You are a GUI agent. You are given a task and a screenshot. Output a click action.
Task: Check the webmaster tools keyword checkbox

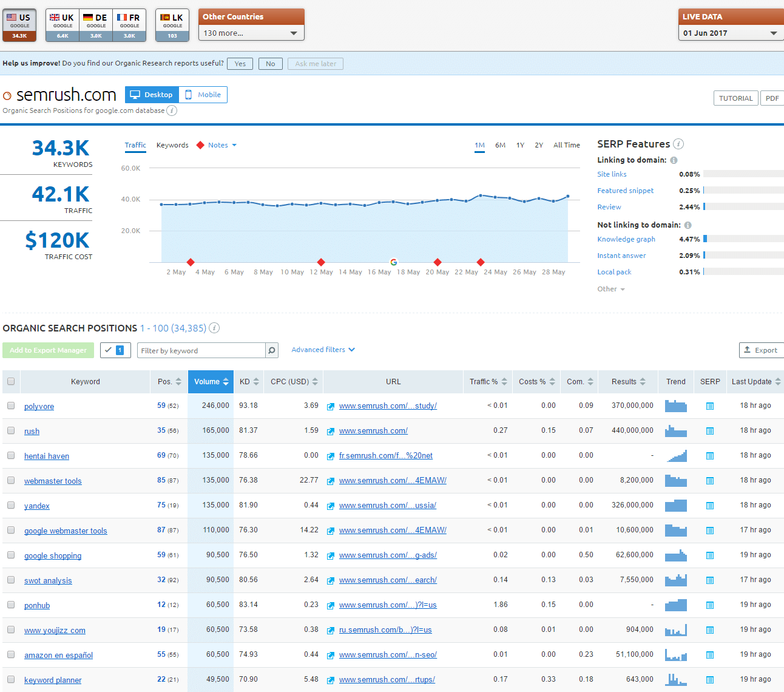11,480
